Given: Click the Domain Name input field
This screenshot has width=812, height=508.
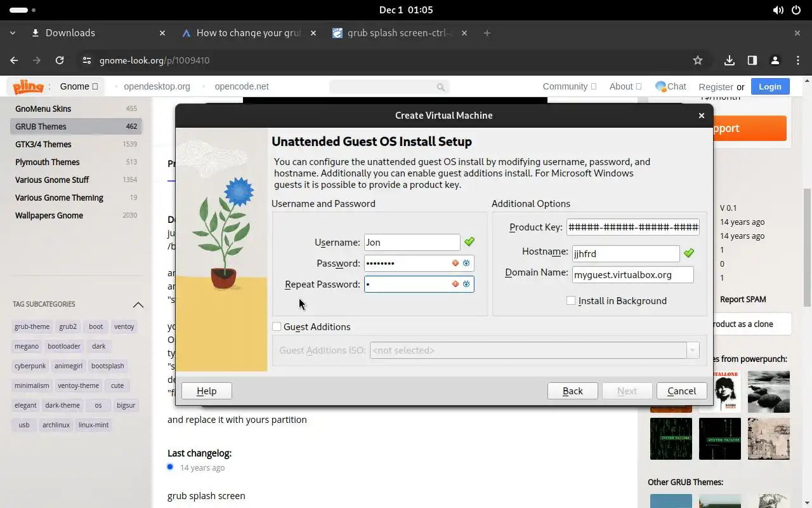Looking at the screenshot, I should coord(633,274).
